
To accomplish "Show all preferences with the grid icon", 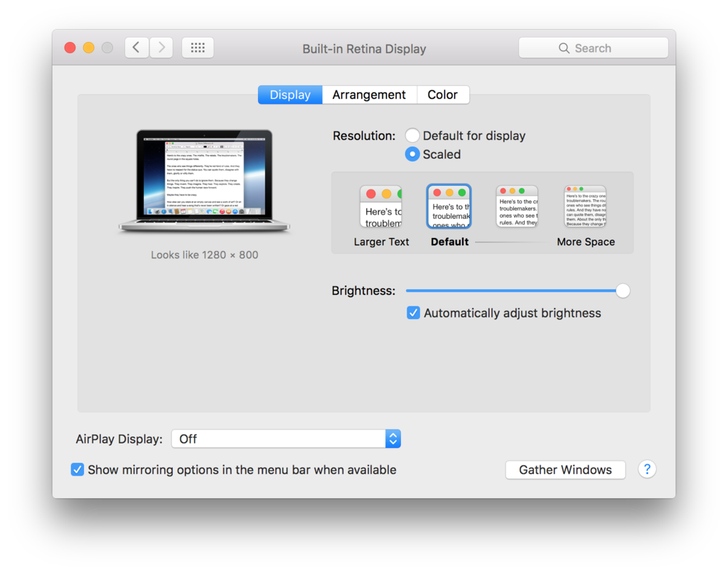I will click(x=198, y=48).
